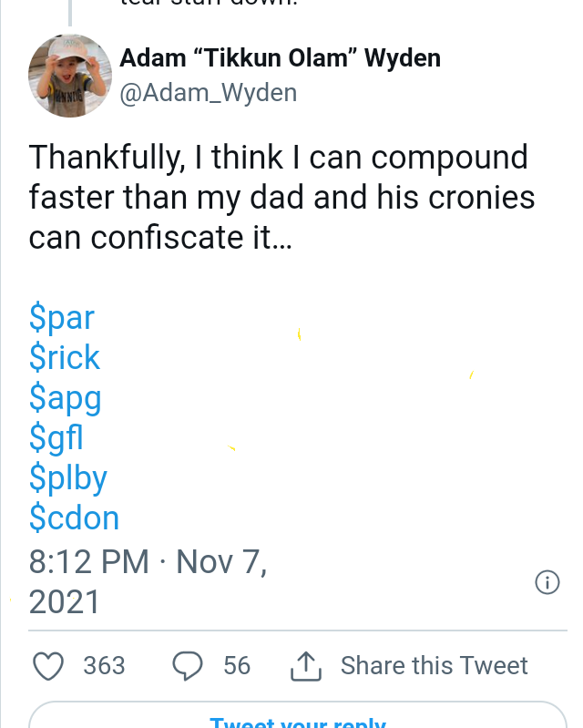Screen dimensions: 583x728
Task: Click the display name Adam "Tikkun Olam" Wyden
Action: pos(281,58)
